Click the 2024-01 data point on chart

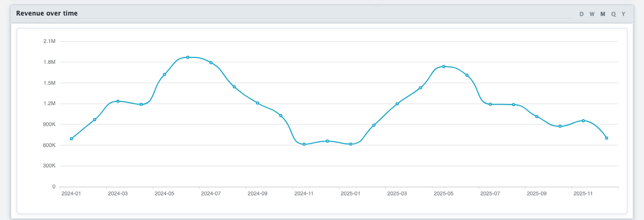click(x=71, y=138)
